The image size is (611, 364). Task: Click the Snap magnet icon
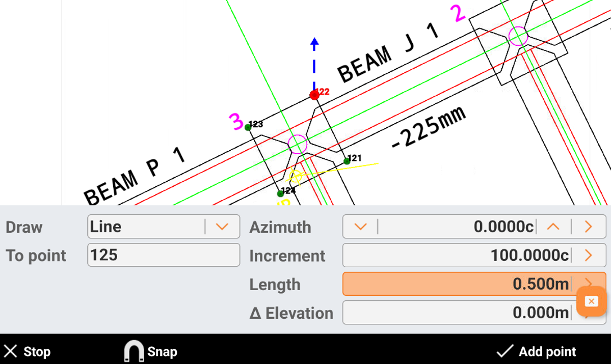click(134, 351)
